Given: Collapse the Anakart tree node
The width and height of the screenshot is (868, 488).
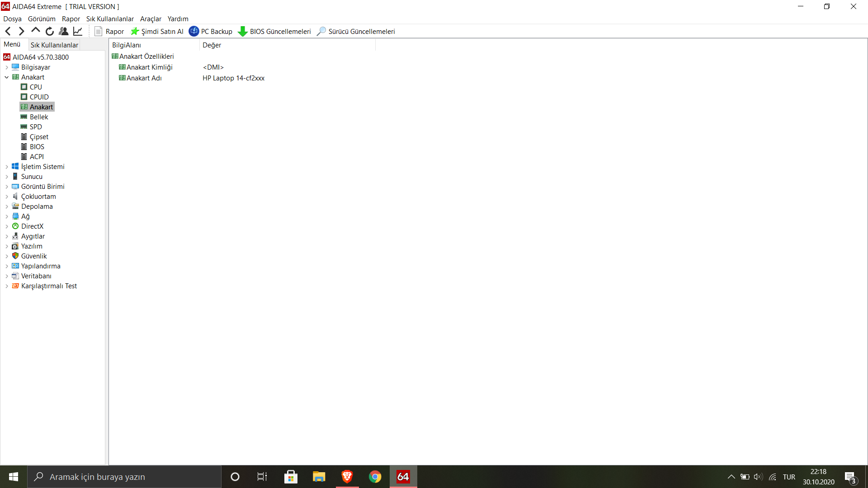Looking at the screenshot, I should coord(7,77).
